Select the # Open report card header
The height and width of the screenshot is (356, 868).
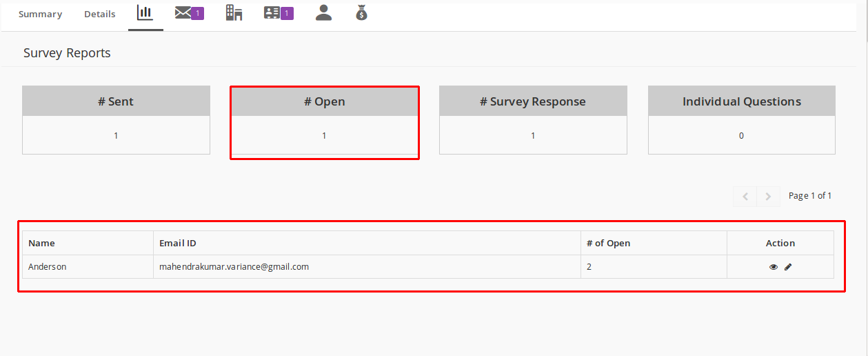click(x=325, y=101)
